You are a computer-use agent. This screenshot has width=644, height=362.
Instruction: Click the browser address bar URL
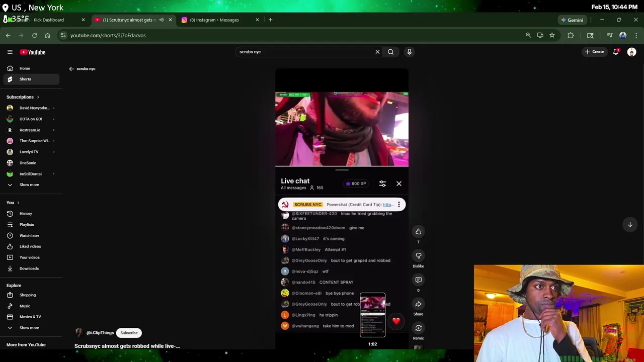[108, 35]
